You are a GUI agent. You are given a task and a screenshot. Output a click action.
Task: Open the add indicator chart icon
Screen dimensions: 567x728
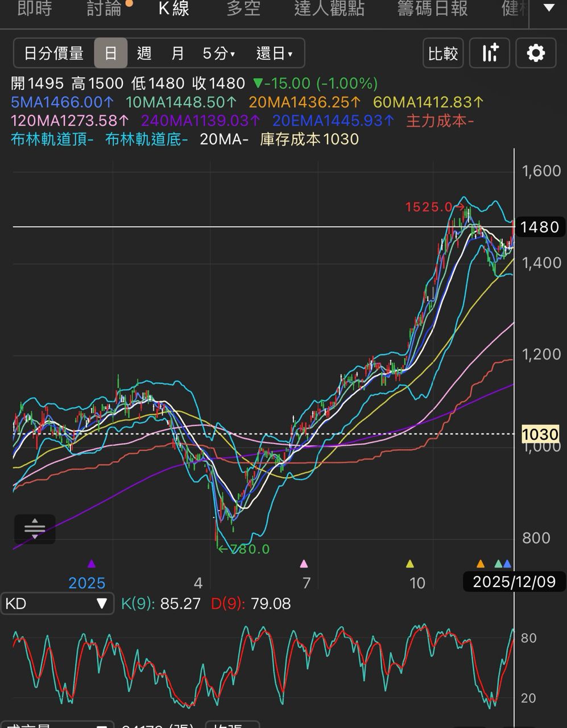pos(490,53)
